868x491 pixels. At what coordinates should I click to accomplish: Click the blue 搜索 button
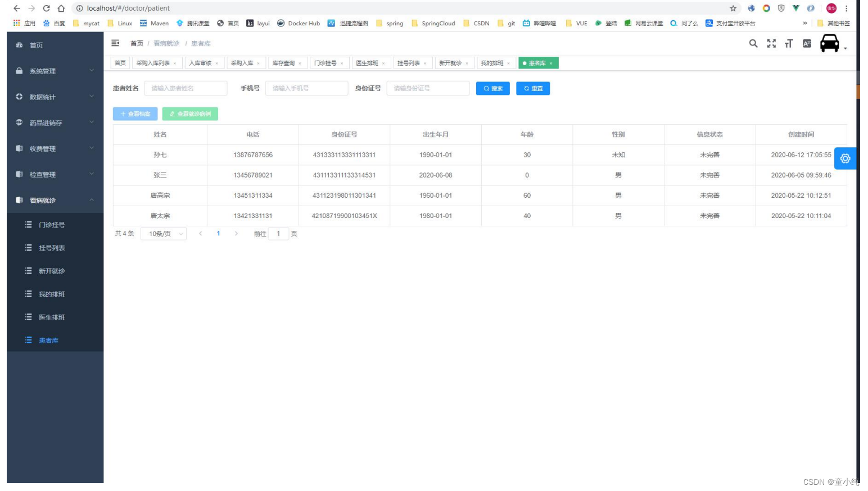493,88
